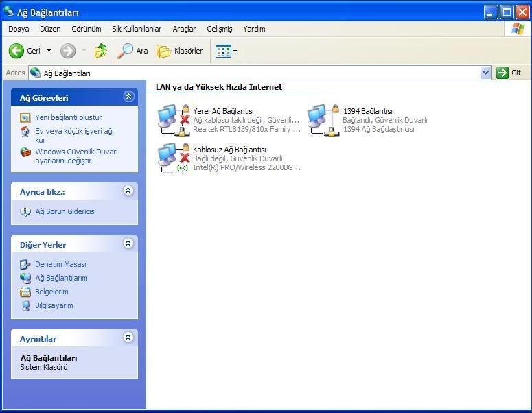Collapse the Ayrıntılar details panel
532x413 pixels.
click(x=128, y=338)
